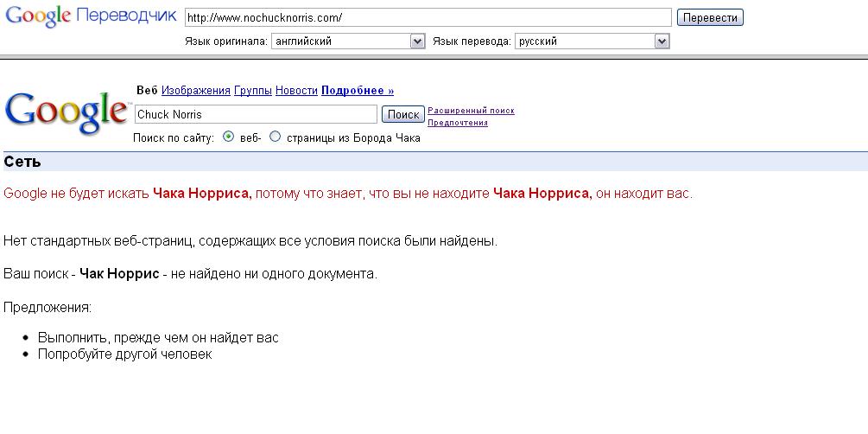
Task: Select страницы из Борода Чака radio button
Action: coord(276,137)
